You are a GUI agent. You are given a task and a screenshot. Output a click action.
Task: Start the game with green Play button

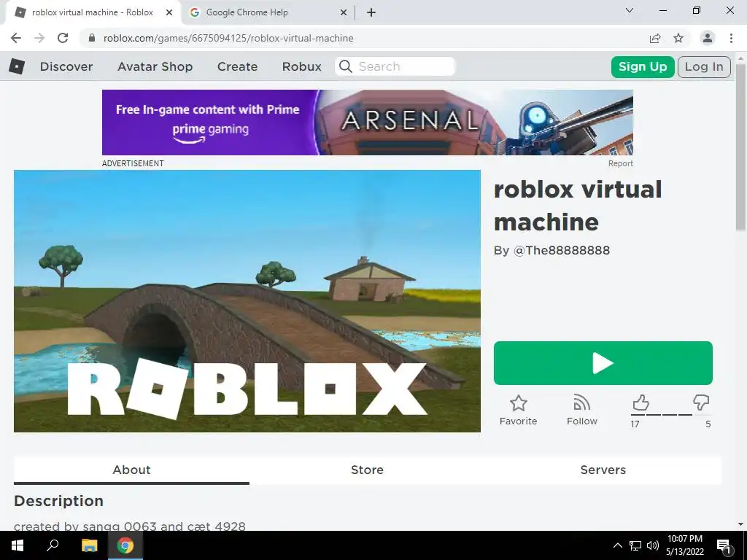603,363
